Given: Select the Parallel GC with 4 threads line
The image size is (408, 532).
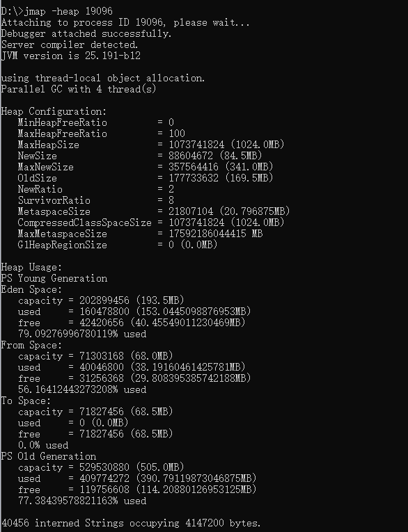Looking at the screenshot, I should tap(79, 89).
